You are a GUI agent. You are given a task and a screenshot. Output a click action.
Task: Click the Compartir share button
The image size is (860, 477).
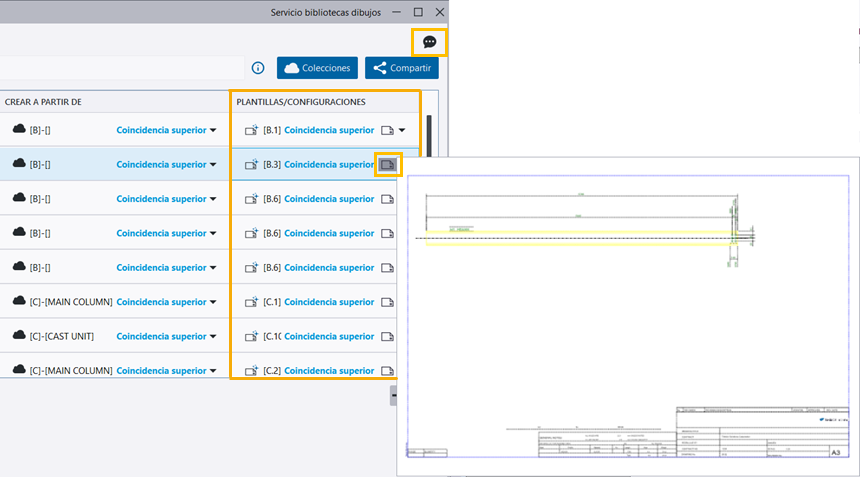tap(401, 68)
